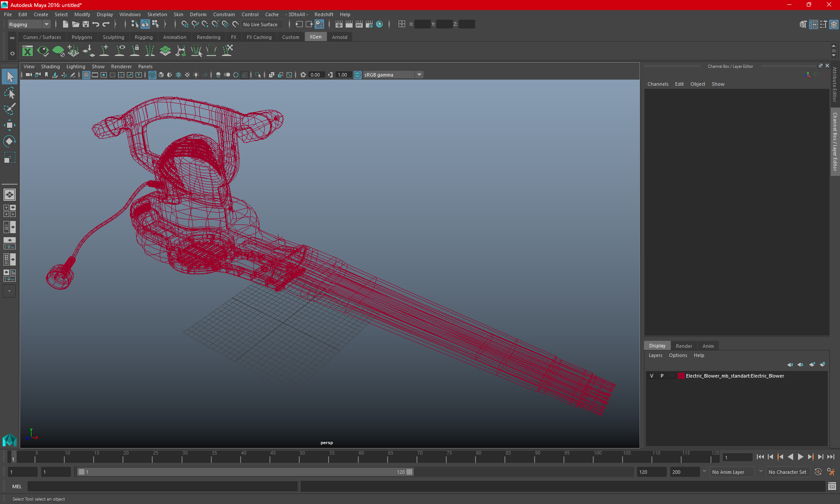This screenshot has height=504, width=840.
Task: Click the IPR render icon
Action: click(x=359, y=24)
